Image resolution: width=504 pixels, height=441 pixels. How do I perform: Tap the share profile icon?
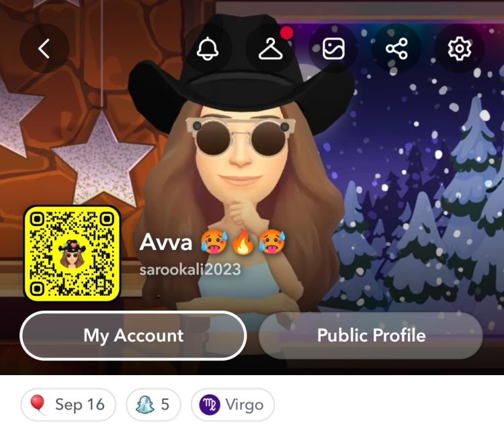pos(396,48)
